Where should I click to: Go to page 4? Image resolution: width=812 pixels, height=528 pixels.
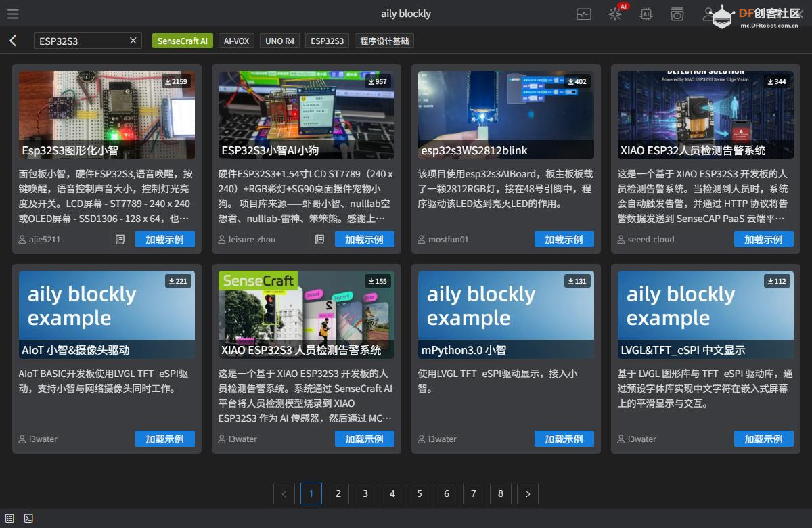392,493
